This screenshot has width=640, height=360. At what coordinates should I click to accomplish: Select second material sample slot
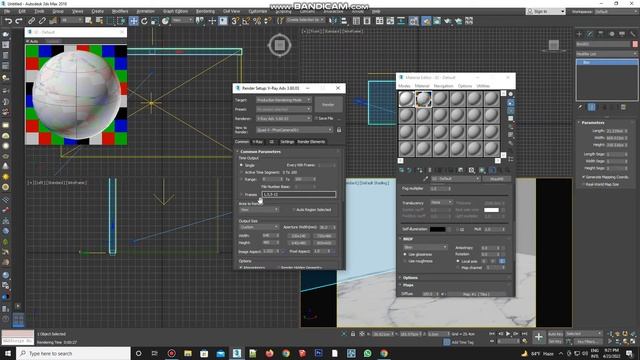pyautogui.click(x=423, y=99)
